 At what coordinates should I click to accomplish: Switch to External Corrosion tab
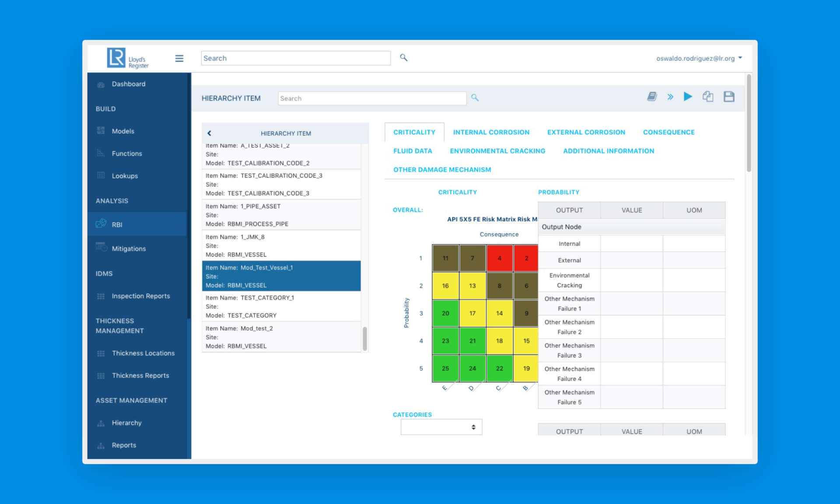click(x=586, y=133)
